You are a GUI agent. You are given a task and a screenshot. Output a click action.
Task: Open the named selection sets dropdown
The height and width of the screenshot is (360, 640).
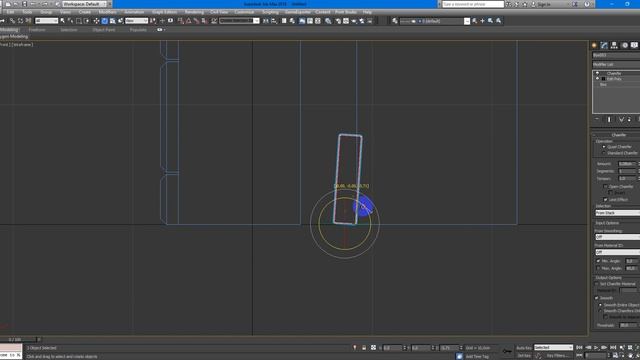pyautogui.click(x=239, y=21)
